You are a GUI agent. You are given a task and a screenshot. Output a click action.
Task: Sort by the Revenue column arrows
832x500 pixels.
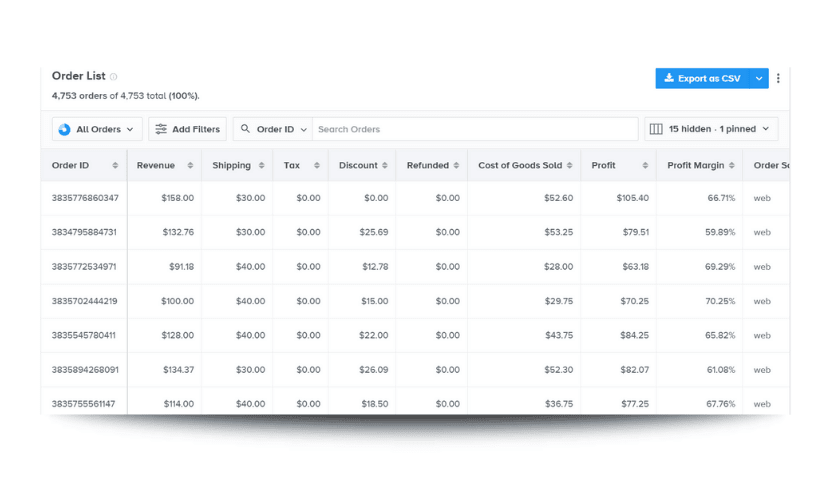190,166
